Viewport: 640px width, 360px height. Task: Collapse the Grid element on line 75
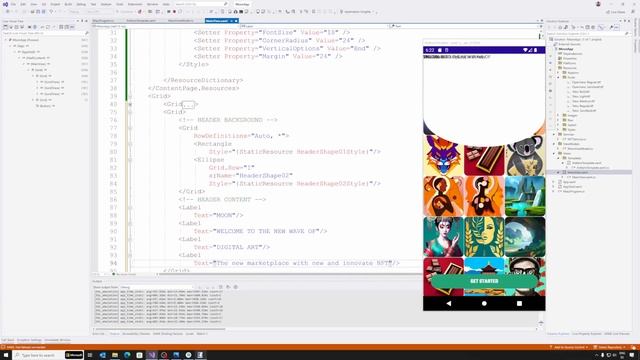point(130,112)
